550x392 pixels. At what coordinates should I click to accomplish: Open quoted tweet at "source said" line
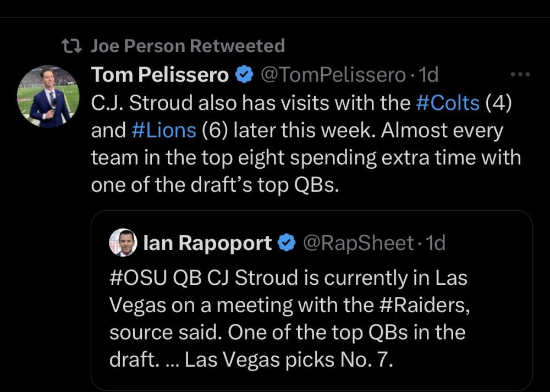click(287, 332)
